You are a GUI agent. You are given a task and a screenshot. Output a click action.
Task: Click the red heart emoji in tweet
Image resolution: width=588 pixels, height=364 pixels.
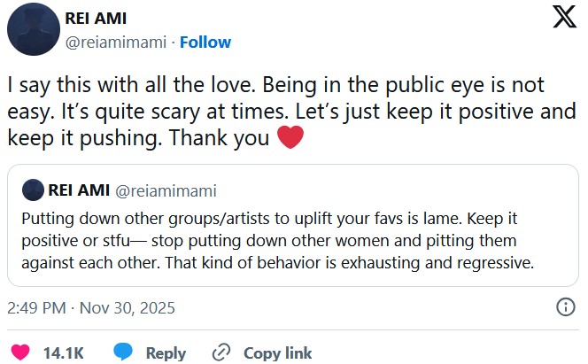290,139
